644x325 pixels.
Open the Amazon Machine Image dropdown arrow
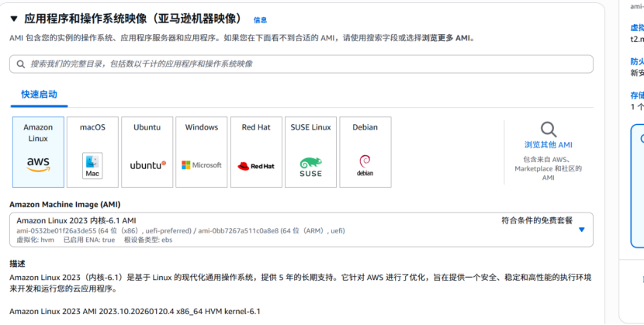(x=581, y=230)
